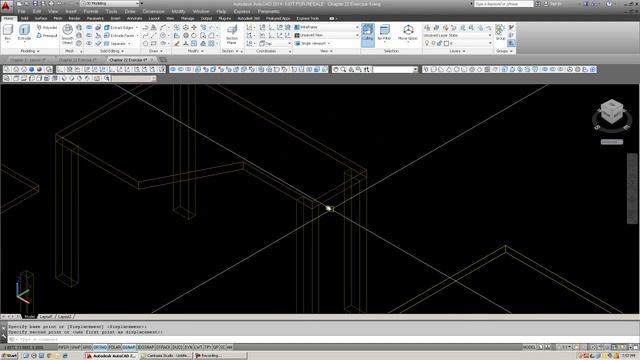Toggle SNAP mode in status bar
The image size is (640, 360).
pos(76,347)
